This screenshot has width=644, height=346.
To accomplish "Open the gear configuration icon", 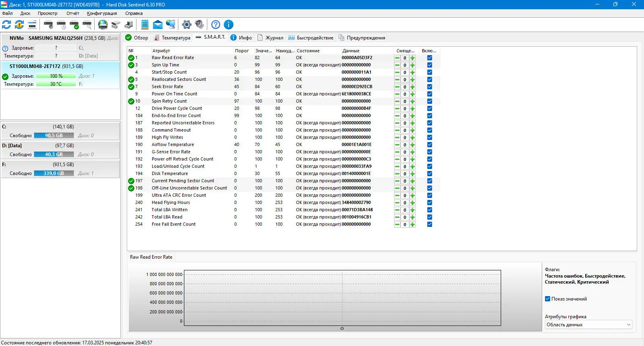I will pyautogui.click(x=186, y=25).
